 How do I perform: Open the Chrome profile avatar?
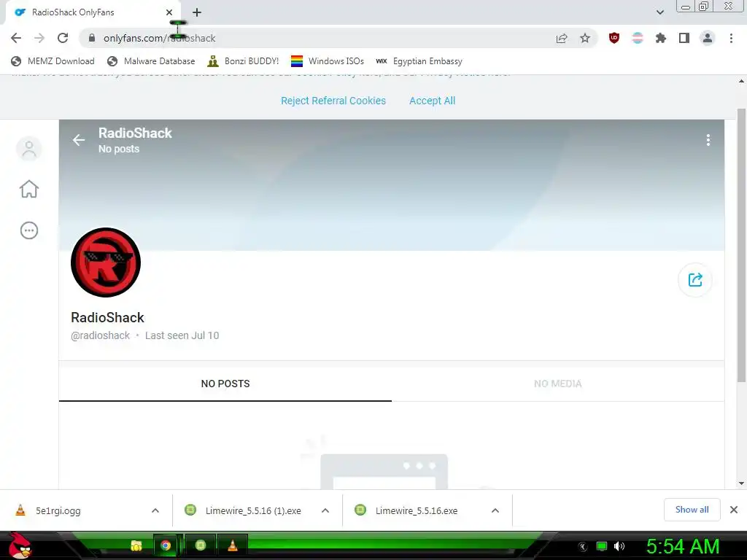[x=708, y=38]
